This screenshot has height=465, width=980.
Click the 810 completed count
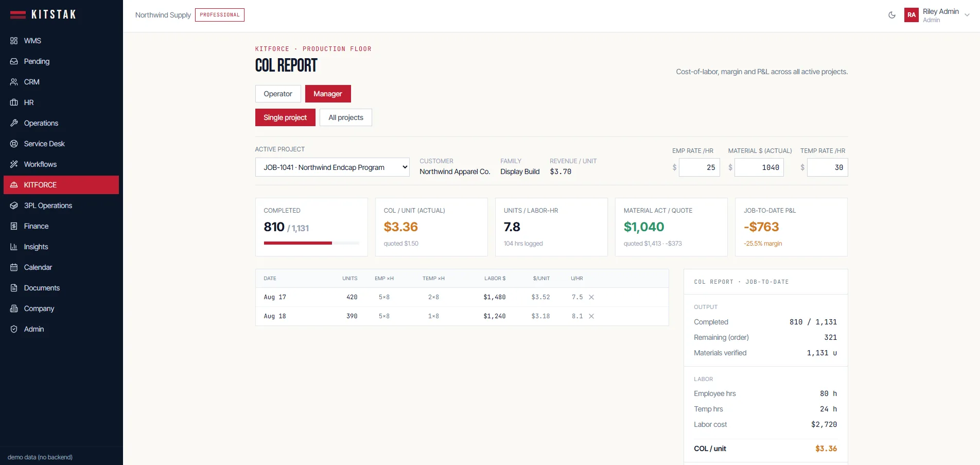(274, 227)
